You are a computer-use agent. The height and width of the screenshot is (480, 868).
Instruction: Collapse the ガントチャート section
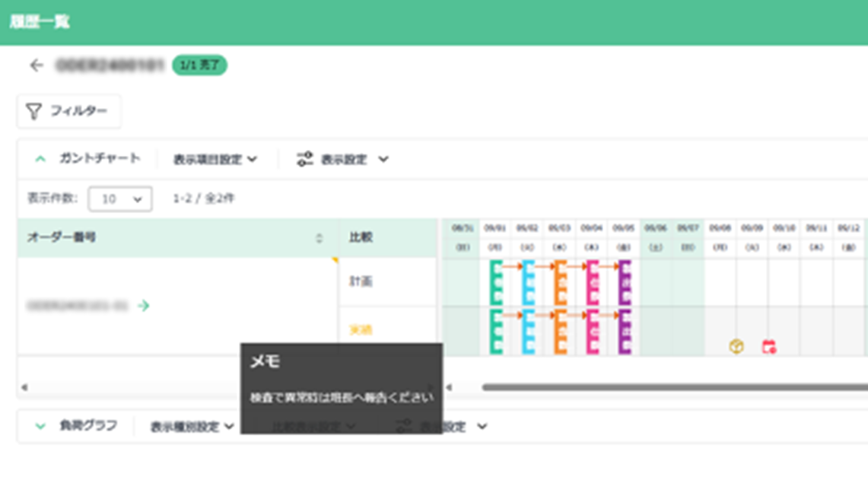click(41, 159)
